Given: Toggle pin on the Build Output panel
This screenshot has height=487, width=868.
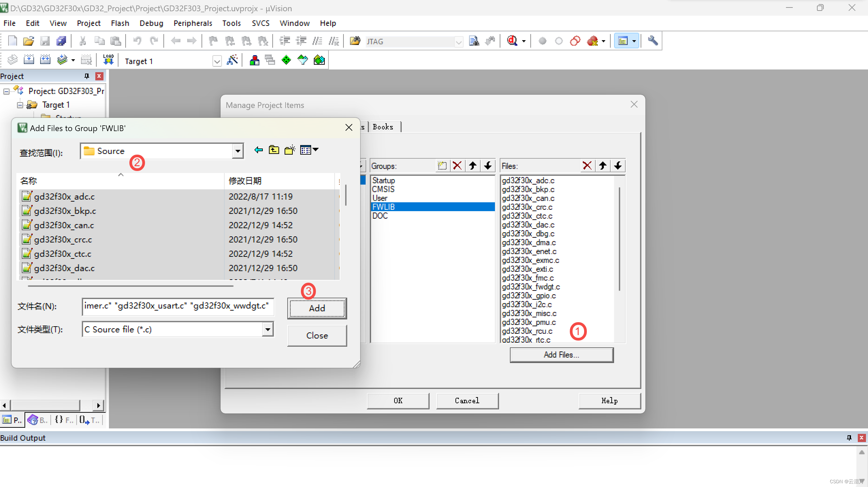Looking at the screenshot, I should pos(849,438).
